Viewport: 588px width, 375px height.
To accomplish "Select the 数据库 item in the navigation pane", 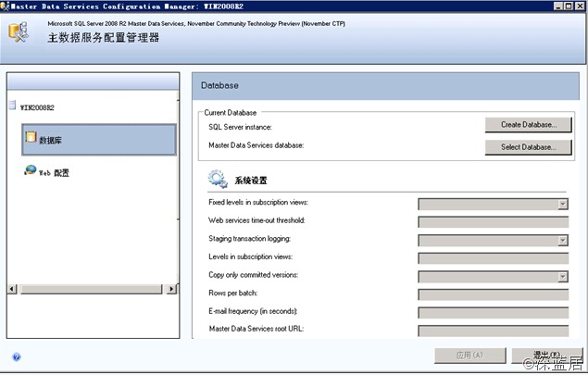I will 99,140.
